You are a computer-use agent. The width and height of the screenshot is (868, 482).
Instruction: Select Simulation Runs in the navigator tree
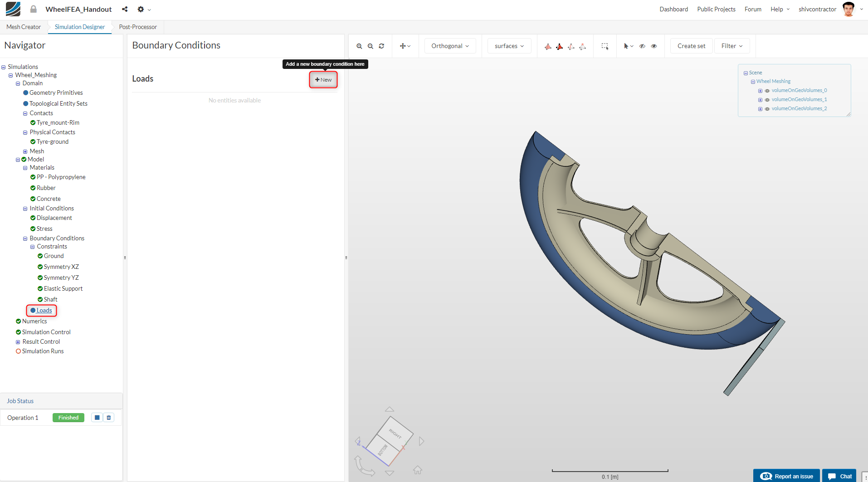click(43, 351)
